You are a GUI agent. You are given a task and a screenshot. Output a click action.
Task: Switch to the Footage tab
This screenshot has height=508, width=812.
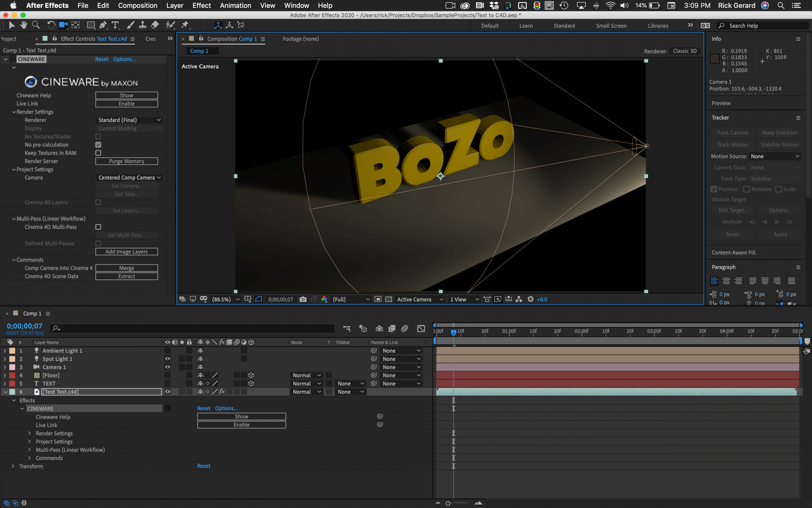click(x=300, y=39)
